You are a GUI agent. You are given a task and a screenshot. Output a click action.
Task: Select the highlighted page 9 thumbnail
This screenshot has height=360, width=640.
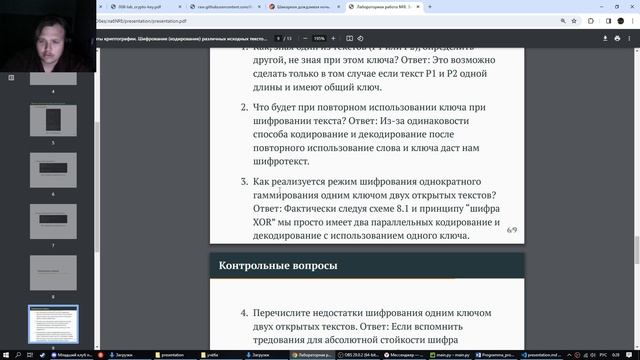[x=53, y=324]
